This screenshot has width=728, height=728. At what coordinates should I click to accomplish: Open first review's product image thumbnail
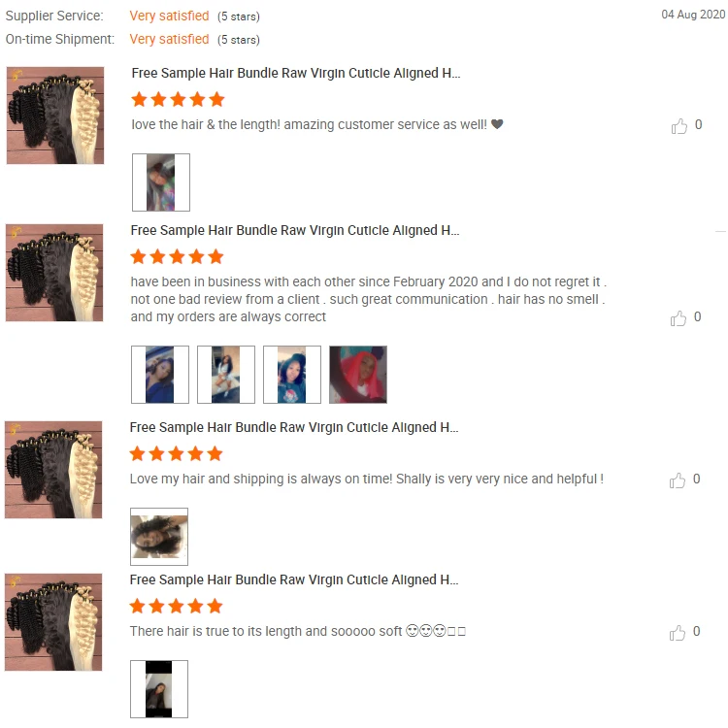pyautogui.click(x=55, y=116)
